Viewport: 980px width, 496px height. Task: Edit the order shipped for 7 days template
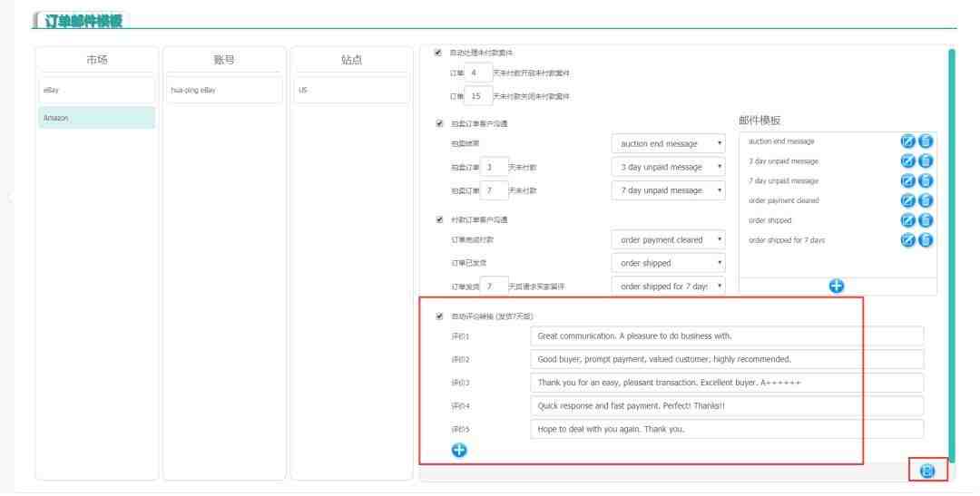(907, 240)
